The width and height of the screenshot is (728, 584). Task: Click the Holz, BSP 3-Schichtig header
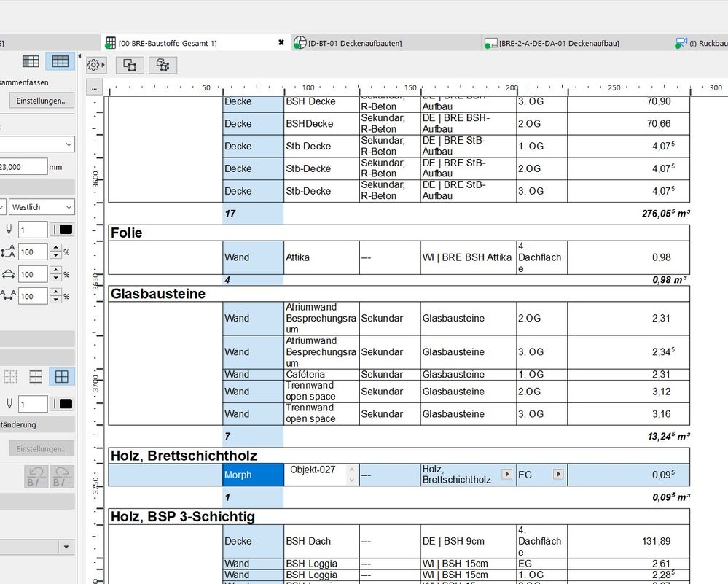coord(399,517)
